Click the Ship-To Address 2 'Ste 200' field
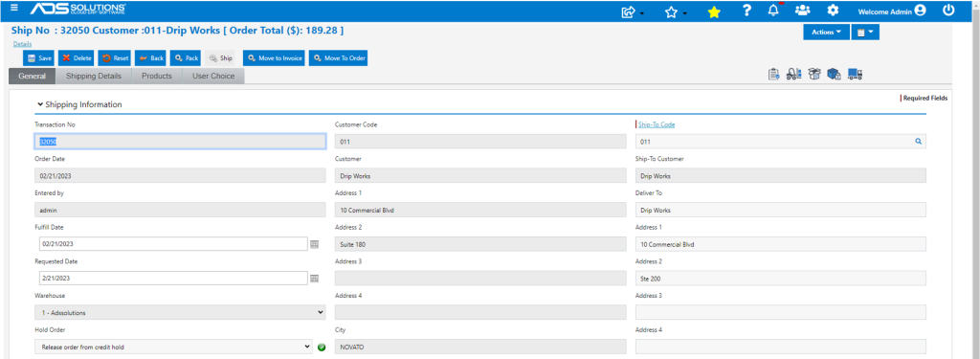The height and width of the screenshot is (359, 980). tap(781, 279)
